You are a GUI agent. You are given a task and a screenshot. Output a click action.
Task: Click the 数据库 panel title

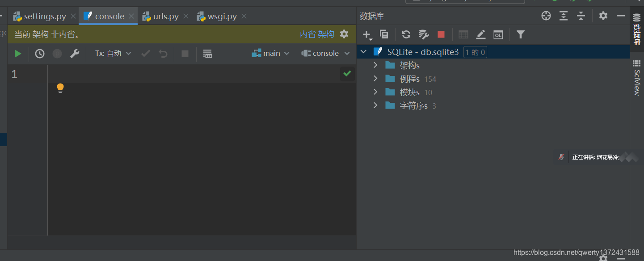tap(372, 16)
